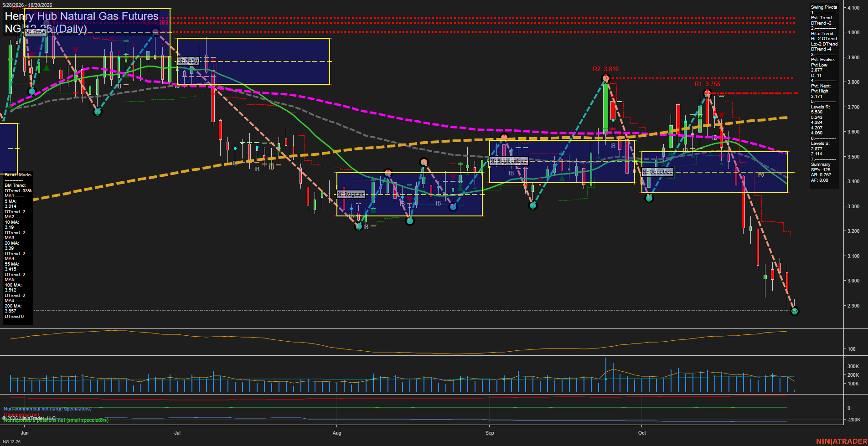Click the latest pivot low marker near 2.877
Image resolution: width=868 pixels, height=446 pixels.
click(x=795, y=311)
